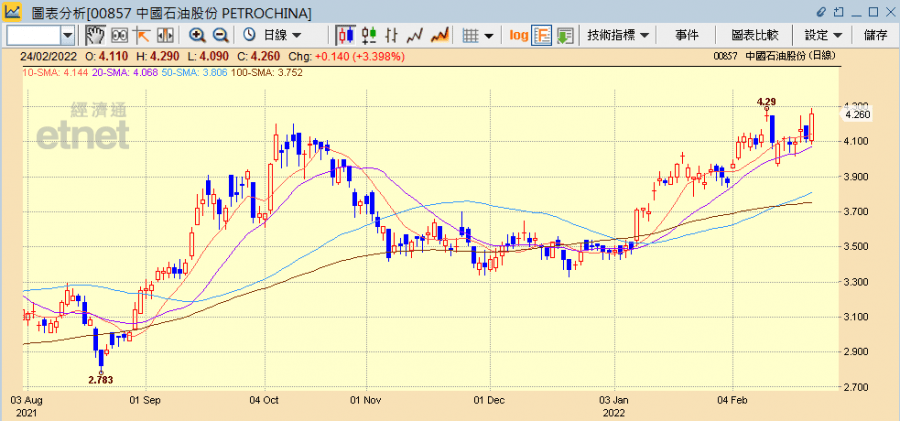Switch to OHLC bar chart type

point(369,35)
